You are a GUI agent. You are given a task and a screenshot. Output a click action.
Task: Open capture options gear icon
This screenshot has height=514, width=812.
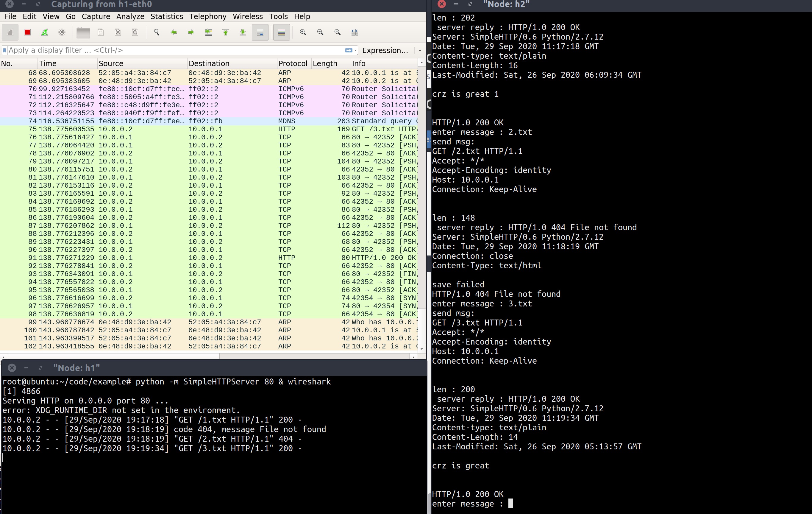click(x=62, y=32)
